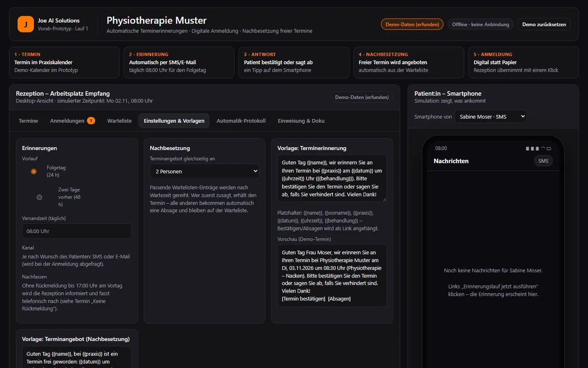Click the step 1 Termin card
Screen dimensions: 588x368
point(64,62)
